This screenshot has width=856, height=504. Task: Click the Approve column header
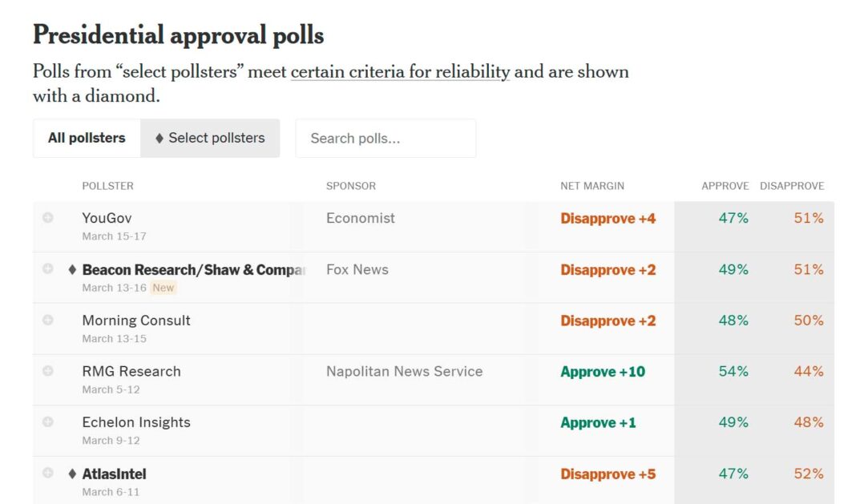click(725, 186)
